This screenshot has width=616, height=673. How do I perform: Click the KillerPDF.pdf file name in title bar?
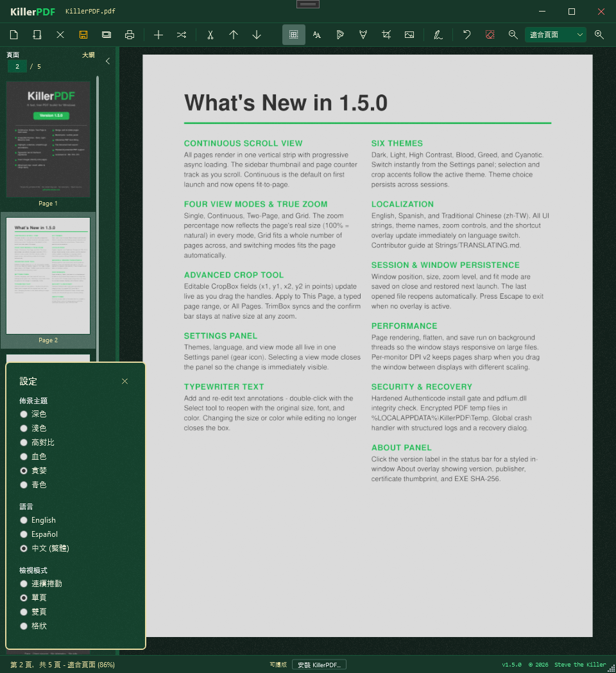[x=90, y=11]
